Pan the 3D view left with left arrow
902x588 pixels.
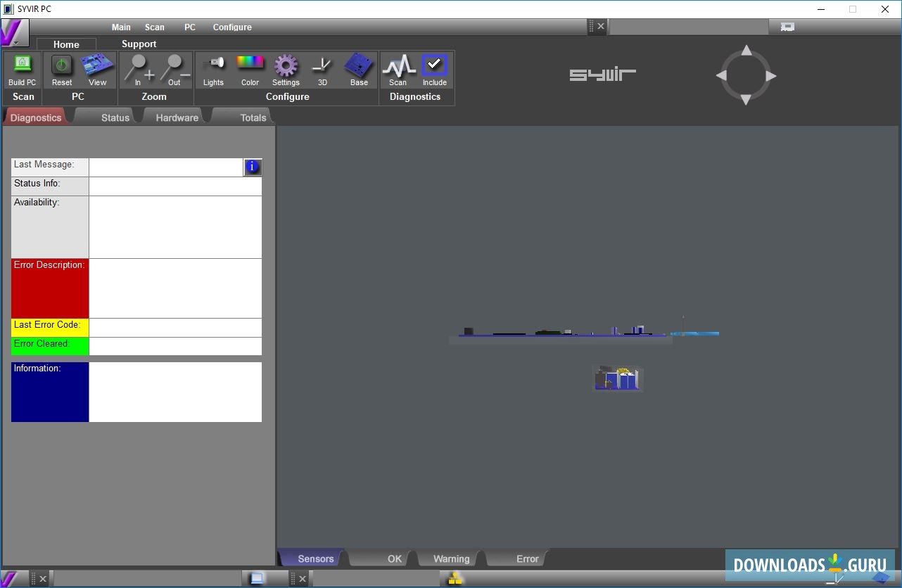(x=721, y=76)
